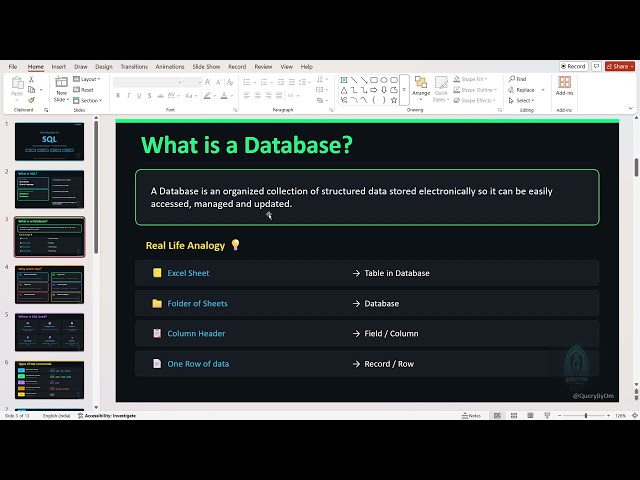
Task: Open the Change Case dropdown
Action: [190, 96]
